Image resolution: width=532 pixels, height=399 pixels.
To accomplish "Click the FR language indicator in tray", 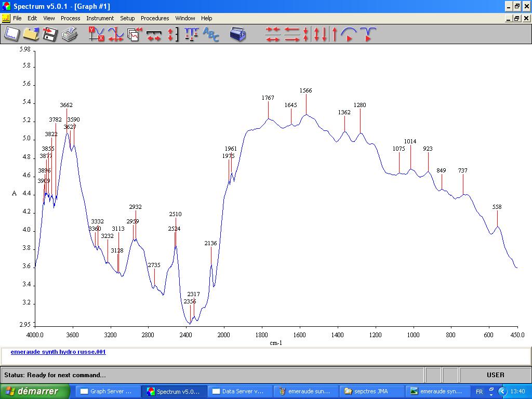I will (x=479, y=391).
